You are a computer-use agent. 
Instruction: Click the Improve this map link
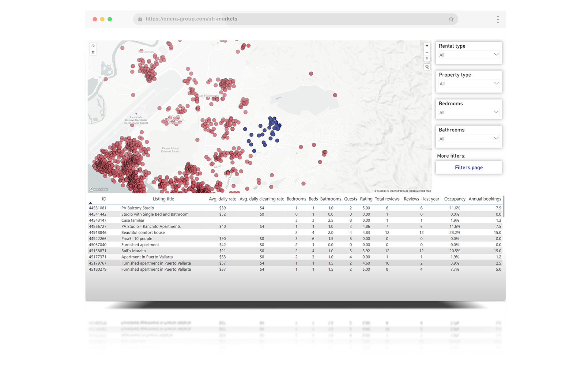(420, 191)
